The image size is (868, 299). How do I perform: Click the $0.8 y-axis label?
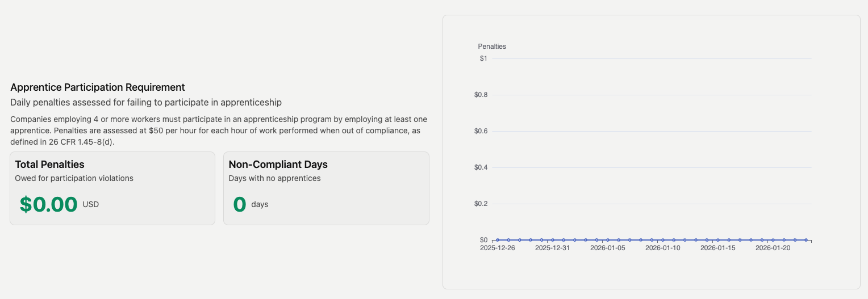[481, 95]
